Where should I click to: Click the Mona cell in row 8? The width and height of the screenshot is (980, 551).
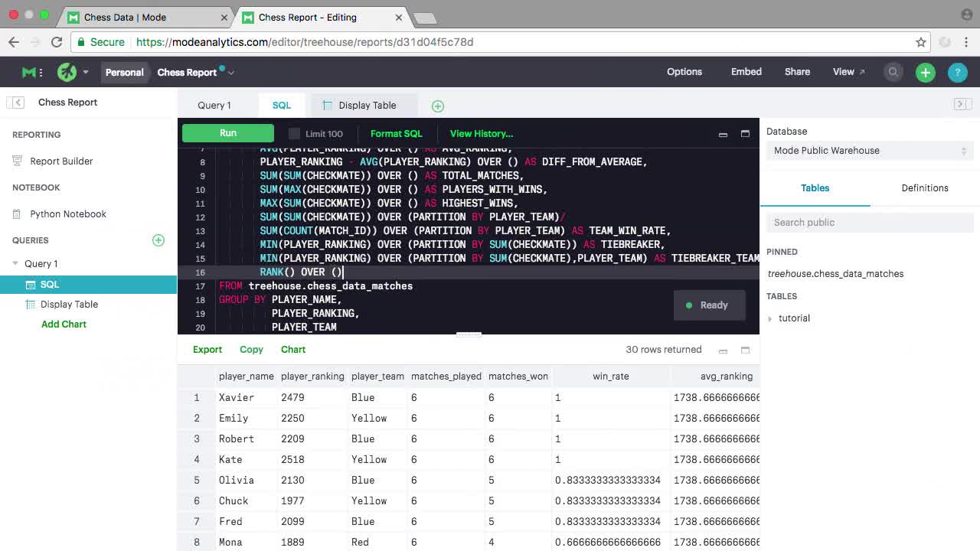(230, 543)
